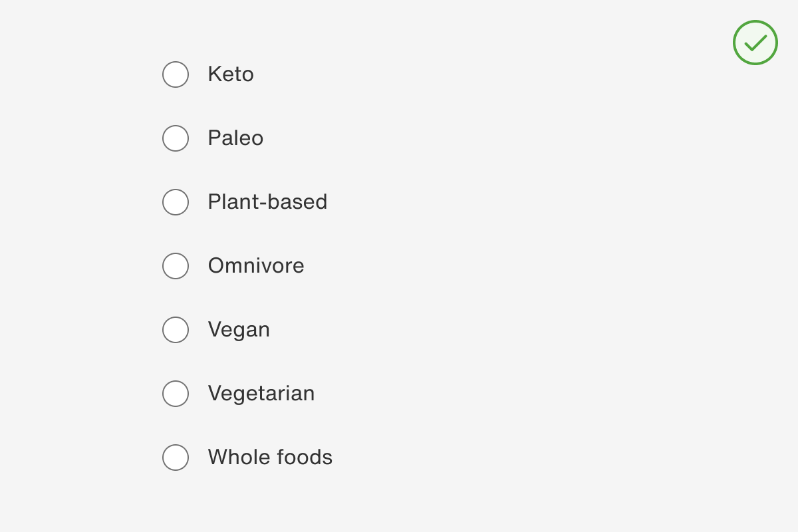
Task: Click the Vegan label text
Action: pos(239,330)
